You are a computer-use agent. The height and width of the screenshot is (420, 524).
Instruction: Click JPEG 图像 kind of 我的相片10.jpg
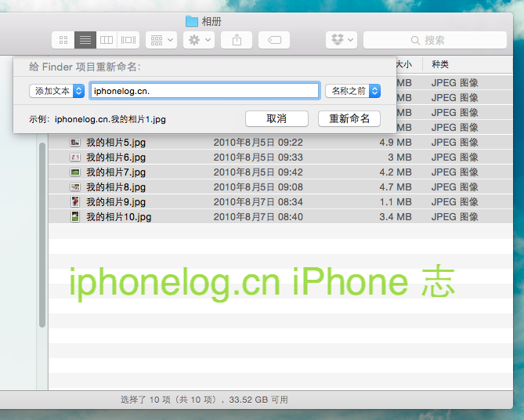pos(455,217)
